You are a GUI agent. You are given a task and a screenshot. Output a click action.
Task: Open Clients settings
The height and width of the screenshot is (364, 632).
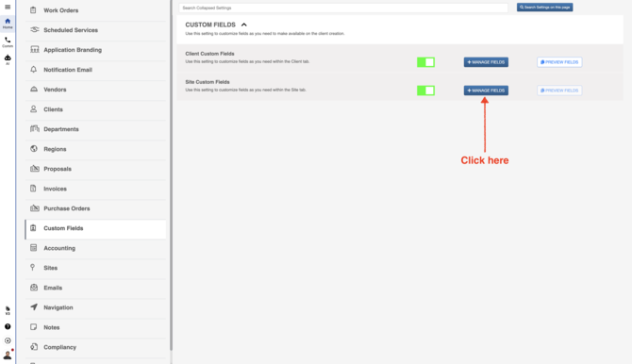point(95,109)
